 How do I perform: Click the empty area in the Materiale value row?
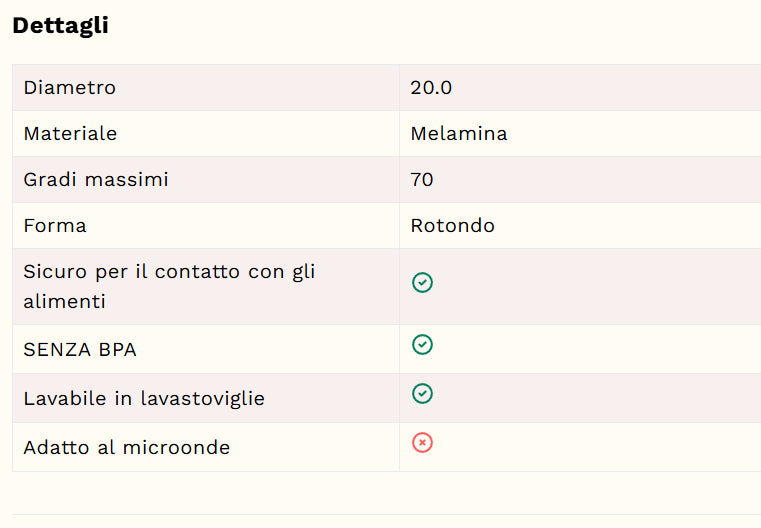(631, 133)
